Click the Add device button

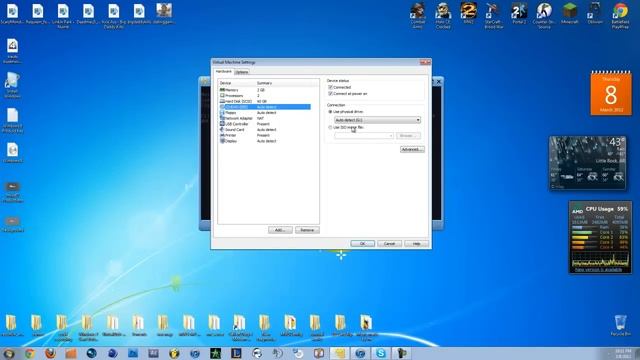pos(280,230)
